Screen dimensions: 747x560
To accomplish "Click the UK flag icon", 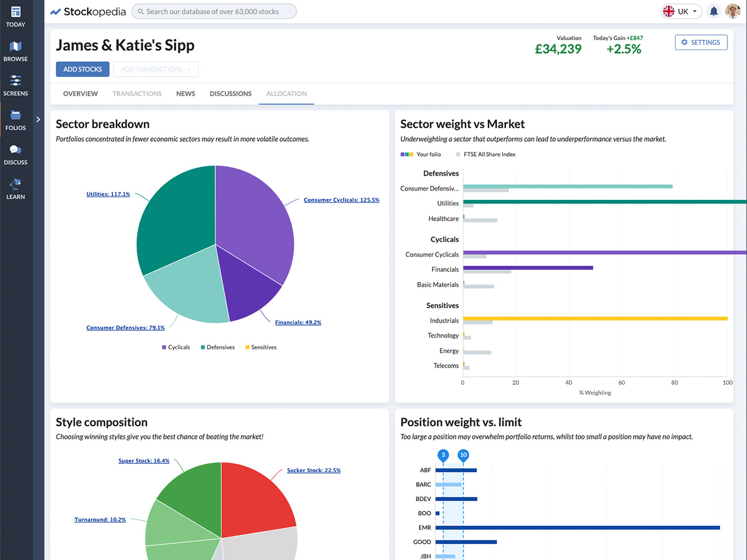I will [669, 11].
